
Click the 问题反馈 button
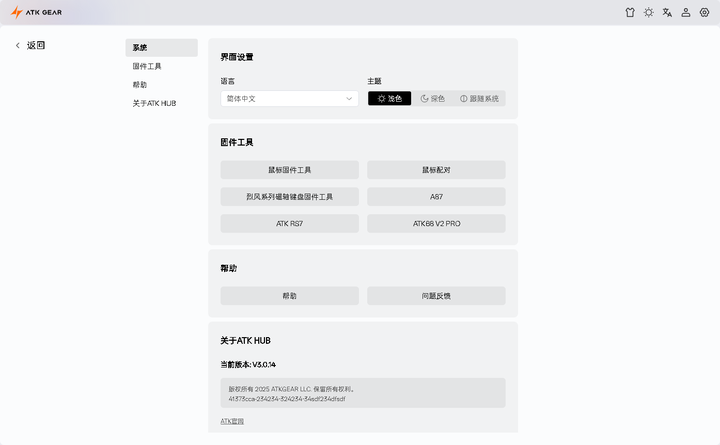pos(436,296)
